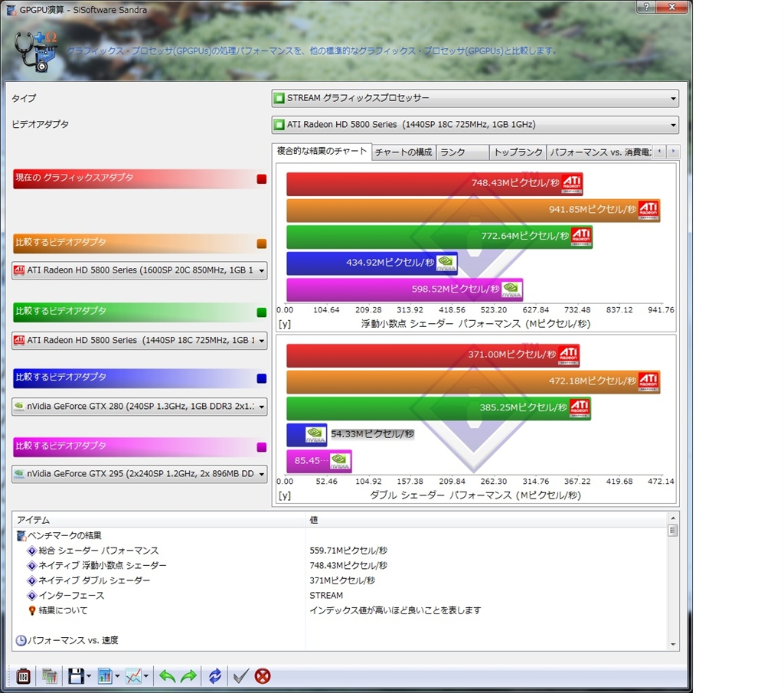Refresh results with the blue arrows icon
The width and height of the screenshot is (784, 693).
coord(215,676)
